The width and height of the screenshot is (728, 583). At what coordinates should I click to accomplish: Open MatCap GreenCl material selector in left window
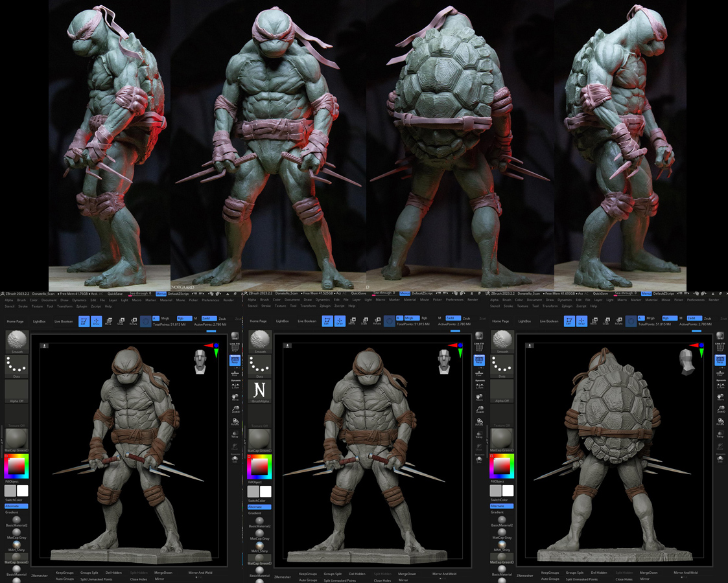click(x=17, y=440)
